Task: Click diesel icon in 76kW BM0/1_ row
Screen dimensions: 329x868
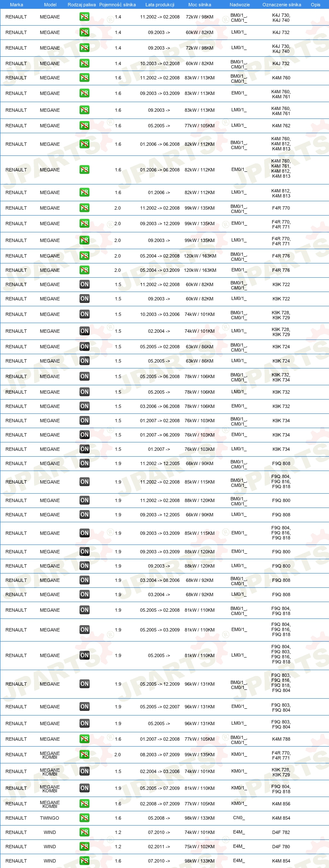Action: pos(84,421)
